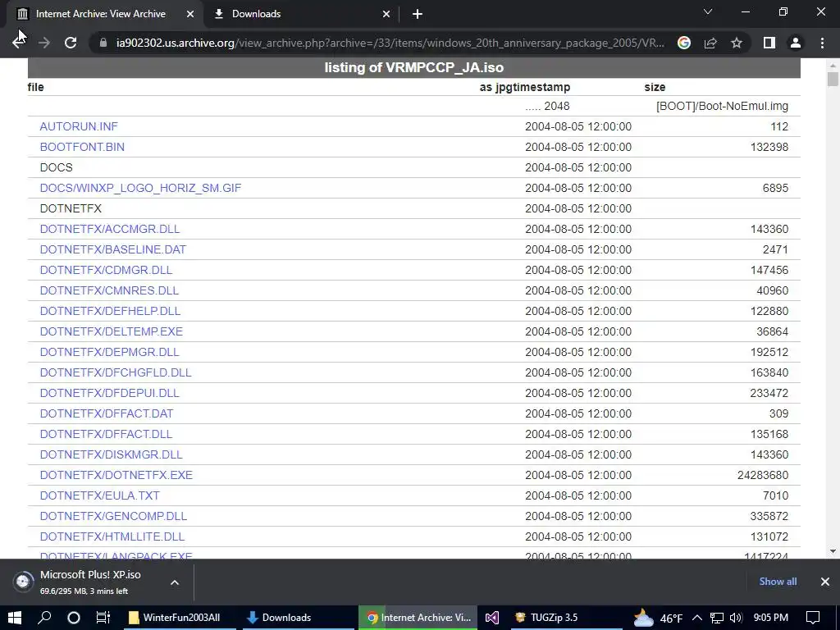840x630 pixels.
Task: Share this page via share icon
Action: 710,43
